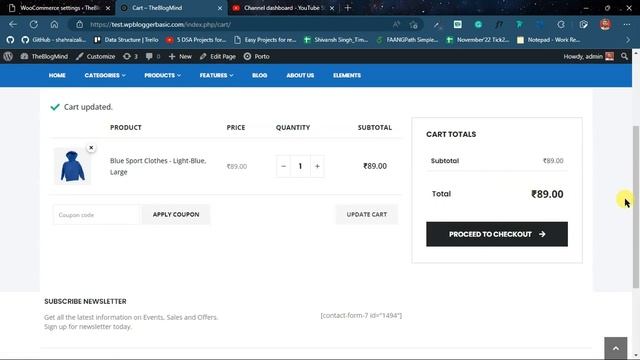Decrease quantity with minus button
640x360 pixels.
point(283,166)
